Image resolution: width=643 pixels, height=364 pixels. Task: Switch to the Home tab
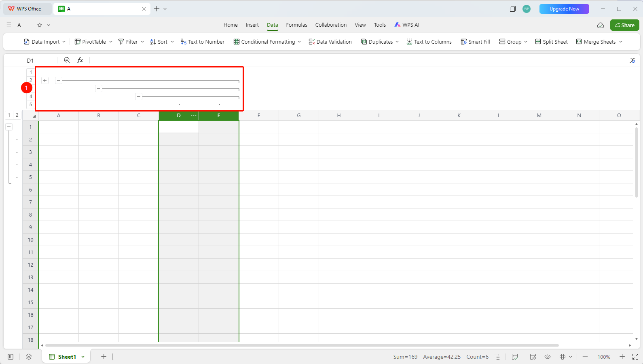[231, 25]
